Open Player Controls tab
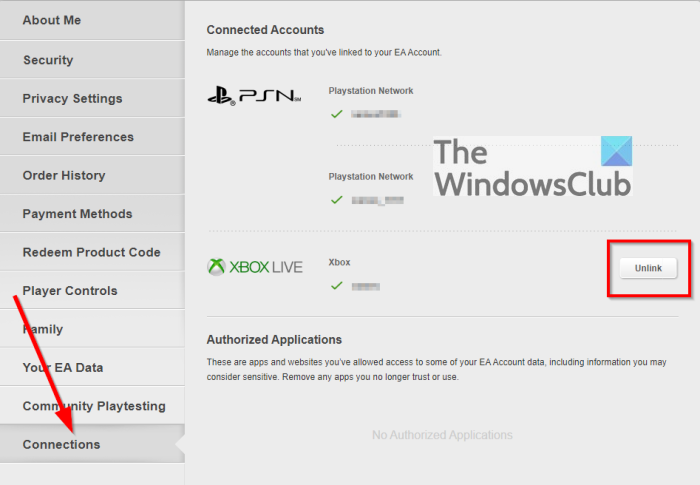Image resolution: width=700 pixels, height=485 pixels. point(70,291)
